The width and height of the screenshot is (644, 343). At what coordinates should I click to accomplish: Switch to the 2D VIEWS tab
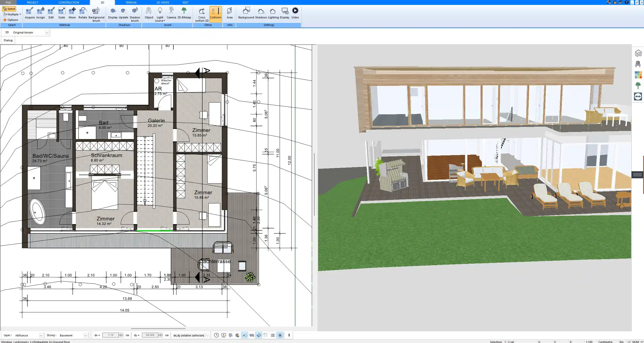coord(163,2)
